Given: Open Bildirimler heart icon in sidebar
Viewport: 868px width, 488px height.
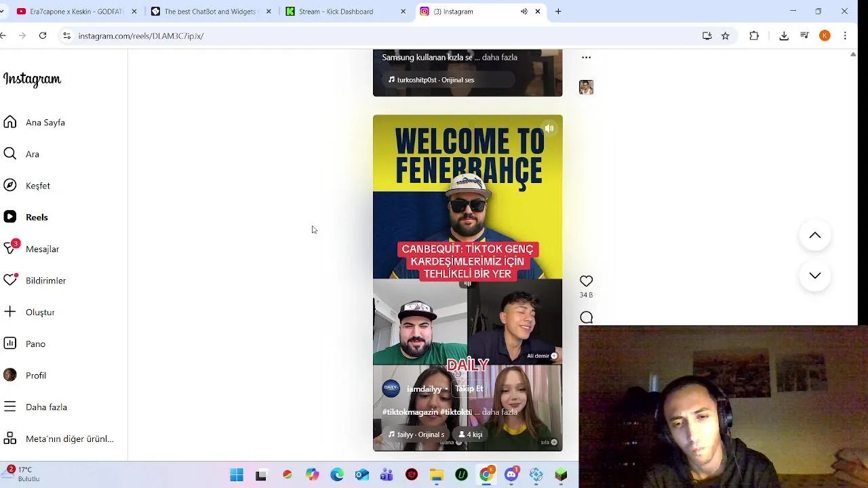Looking at the screenshot, I should click(x=10, y=280).
